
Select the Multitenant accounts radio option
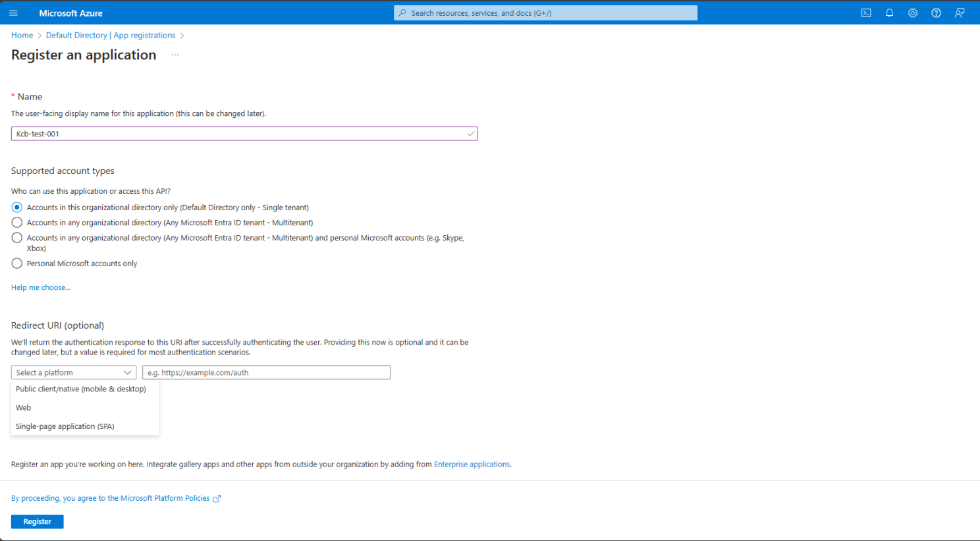(x=17, y=223)
